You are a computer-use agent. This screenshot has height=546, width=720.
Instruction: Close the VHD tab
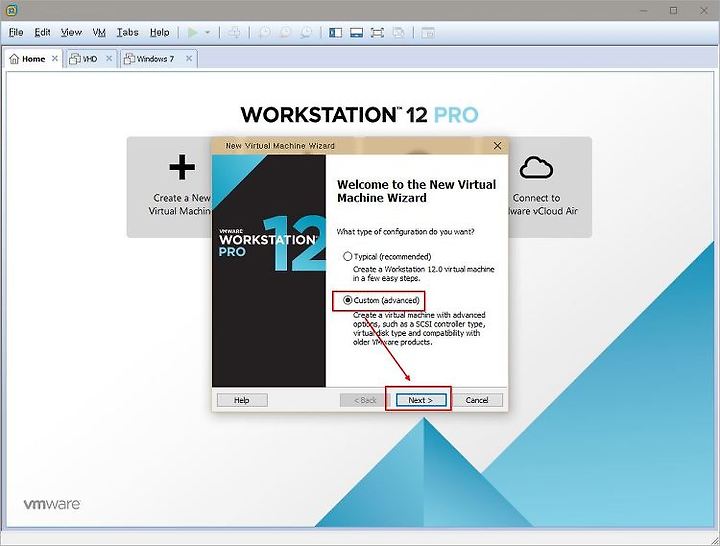pyautogui.click(x=109, y=58)
